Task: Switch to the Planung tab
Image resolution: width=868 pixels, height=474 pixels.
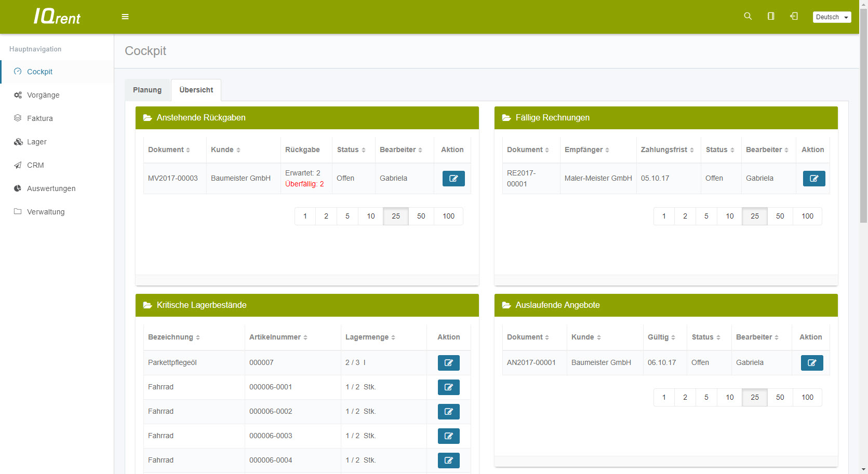Action: [147, 90]
